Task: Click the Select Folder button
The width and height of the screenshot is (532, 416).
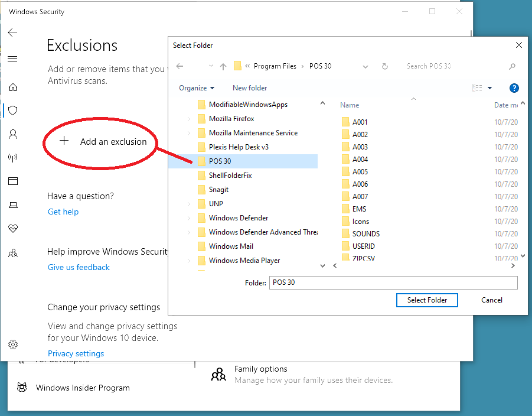Action: [x=427, y=300]
